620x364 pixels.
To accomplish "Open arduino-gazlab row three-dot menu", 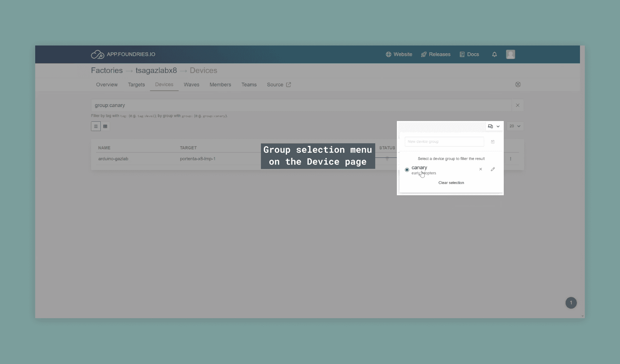I will pos(511,159).
